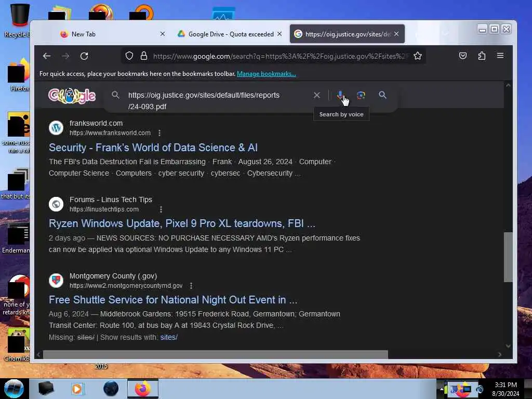Click the taskbar clock showing 3:31 PM
This screenshot has width=532, height=399.
[506, 389]
